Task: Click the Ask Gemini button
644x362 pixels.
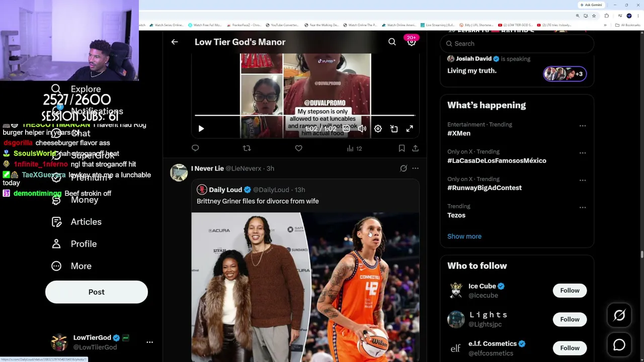Action: [x=591, y=5]
